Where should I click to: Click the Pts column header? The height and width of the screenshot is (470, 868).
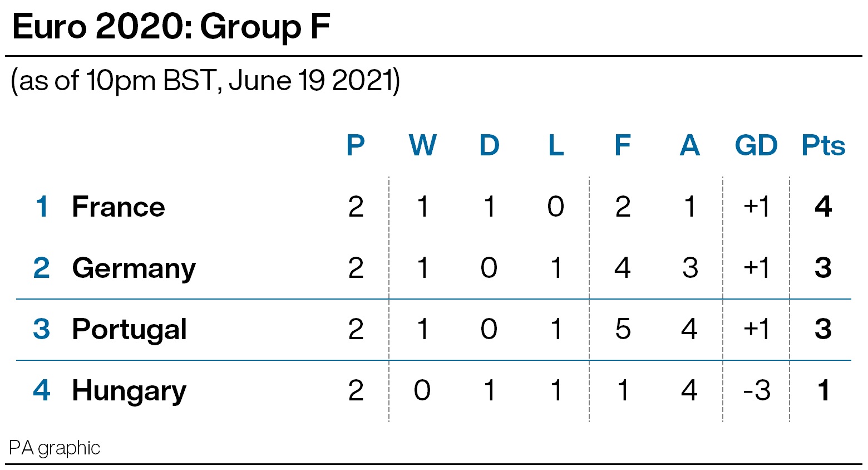pos(823,145)
